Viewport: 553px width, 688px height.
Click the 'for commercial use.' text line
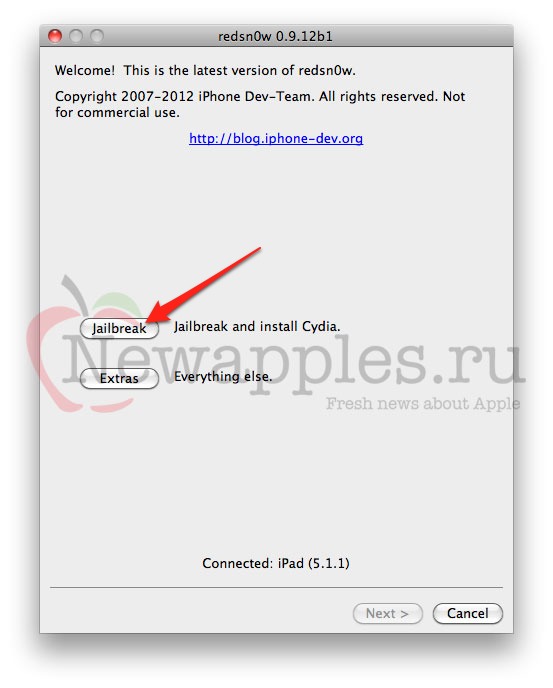coord(117,113)
